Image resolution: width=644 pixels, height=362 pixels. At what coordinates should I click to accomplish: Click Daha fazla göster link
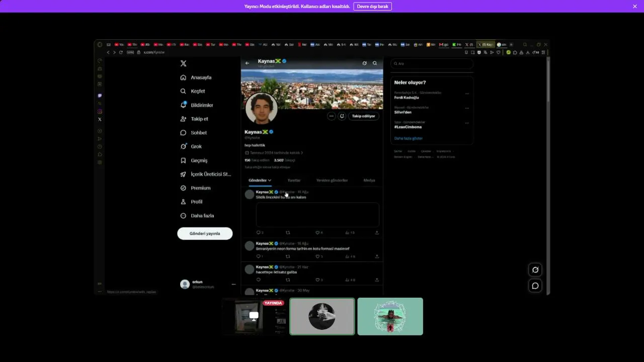coord(409,138)
